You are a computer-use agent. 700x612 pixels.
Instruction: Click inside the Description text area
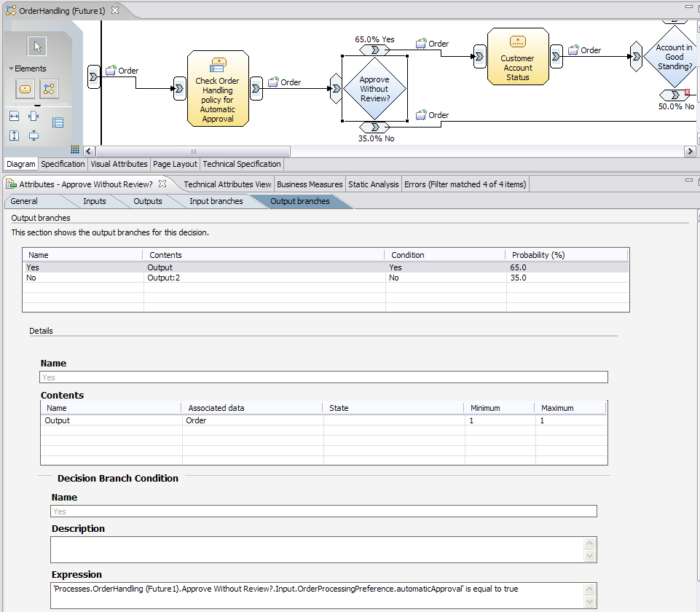[x=317, y=549]
